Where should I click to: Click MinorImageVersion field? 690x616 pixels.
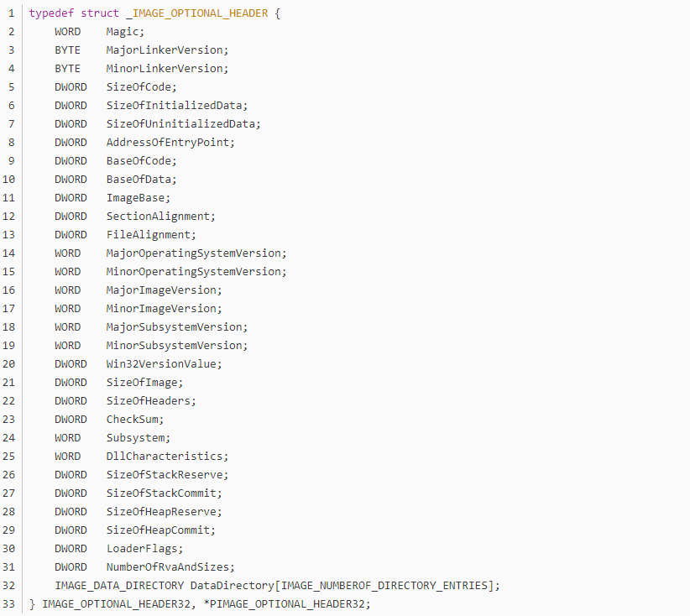161,309
